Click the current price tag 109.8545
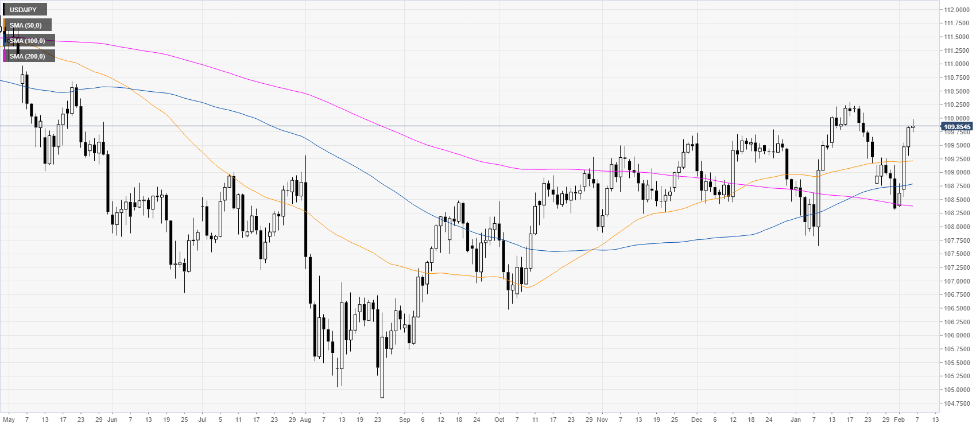Screen dimensions: 980x427 click(x=957, y=127)
